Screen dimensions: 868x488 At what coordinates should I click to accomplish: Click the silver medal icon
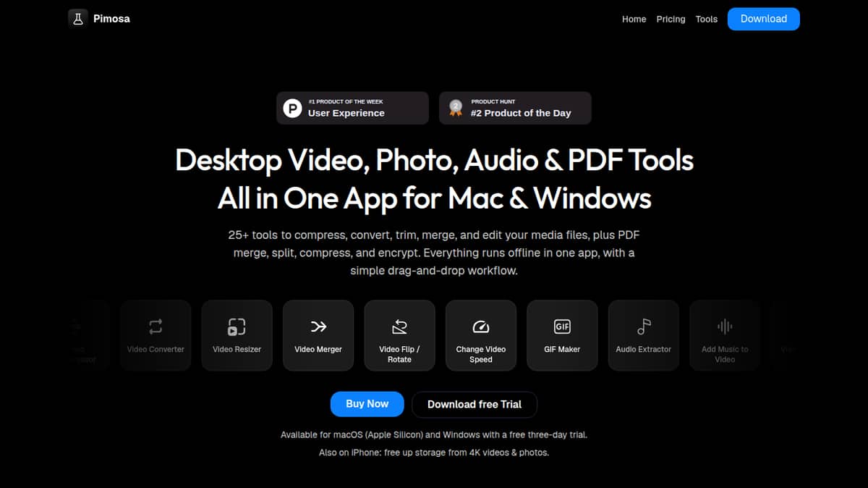(x=456, y=109)
